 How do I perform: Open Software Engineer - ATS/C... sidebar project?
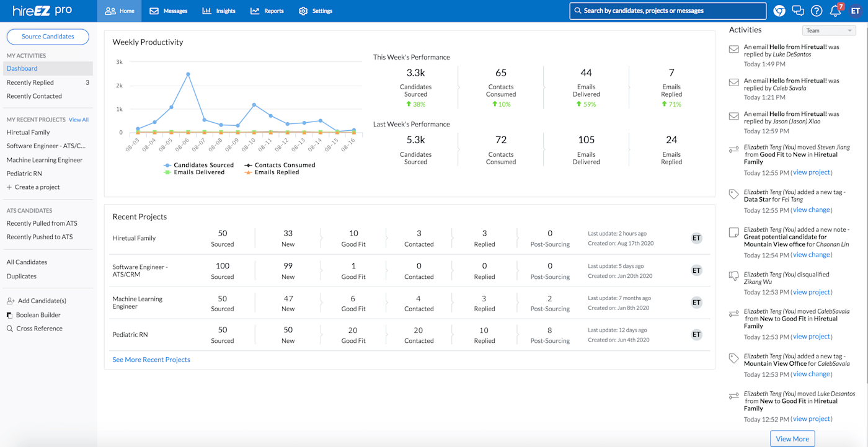[46, 146]
